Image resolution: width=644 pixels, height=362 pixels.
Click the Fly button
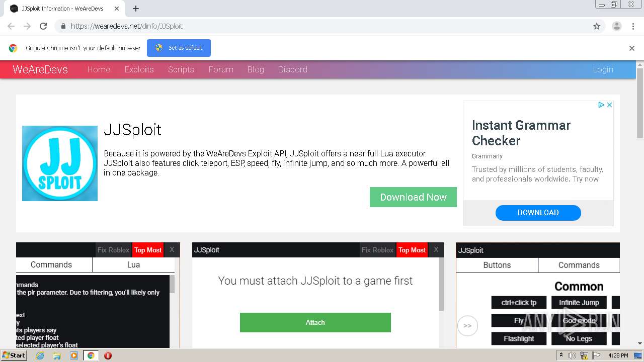coord(519,321)
